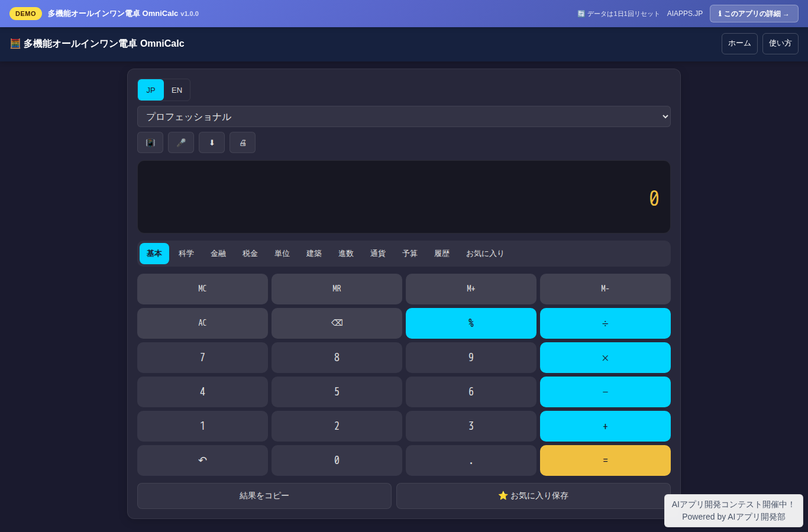
Task: Switch to the 単位 tab
Action: tap(282, 254)
